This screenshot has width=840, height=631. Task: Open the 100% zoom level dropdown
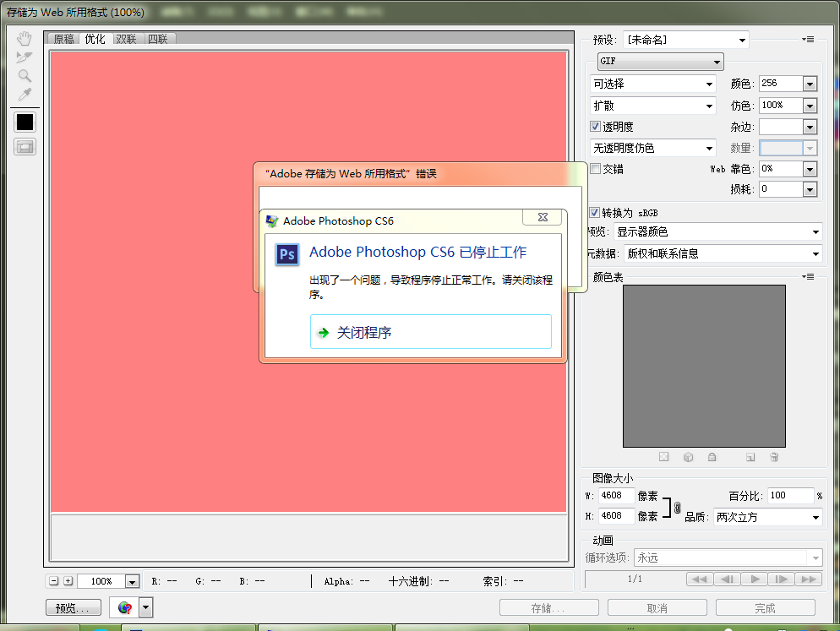[x=133, y=581]
